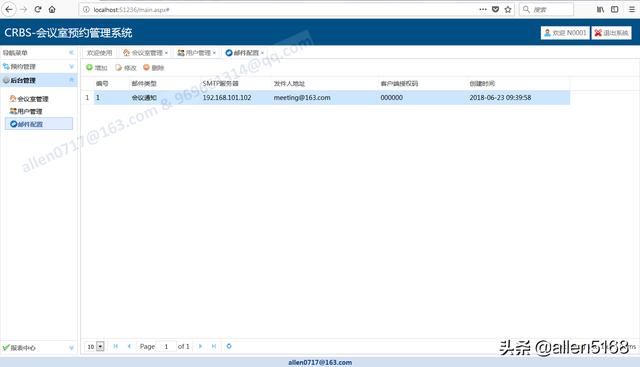
Task: Click the page number input field
Action: pyautogui.click(x=167, y=347)
